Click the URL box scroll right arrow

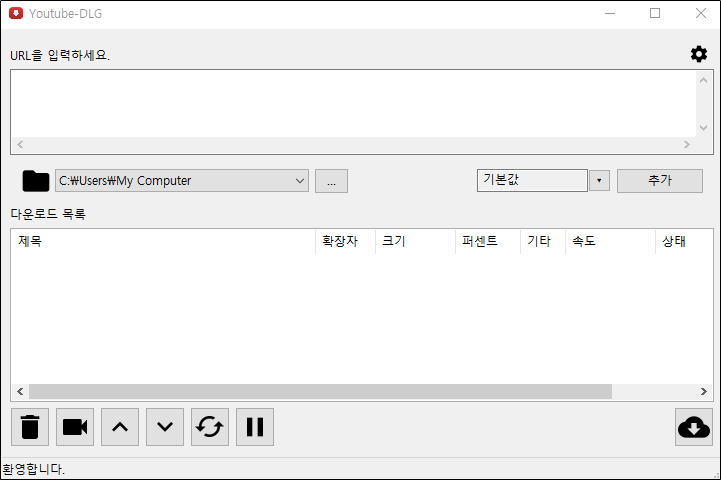(x=687, y=144)
